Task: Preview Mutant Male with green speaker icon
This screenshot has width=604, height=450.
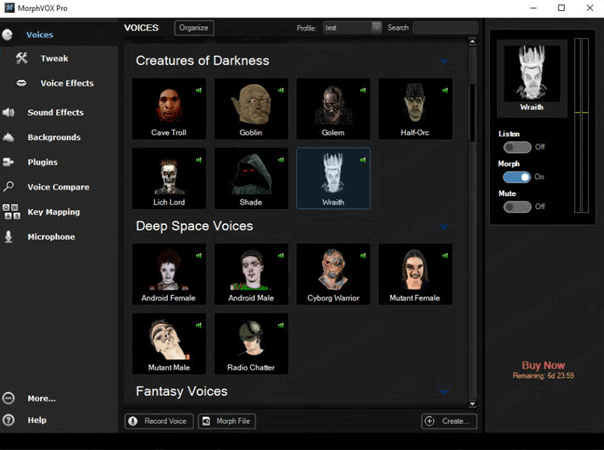Action: tap(198, 325)
